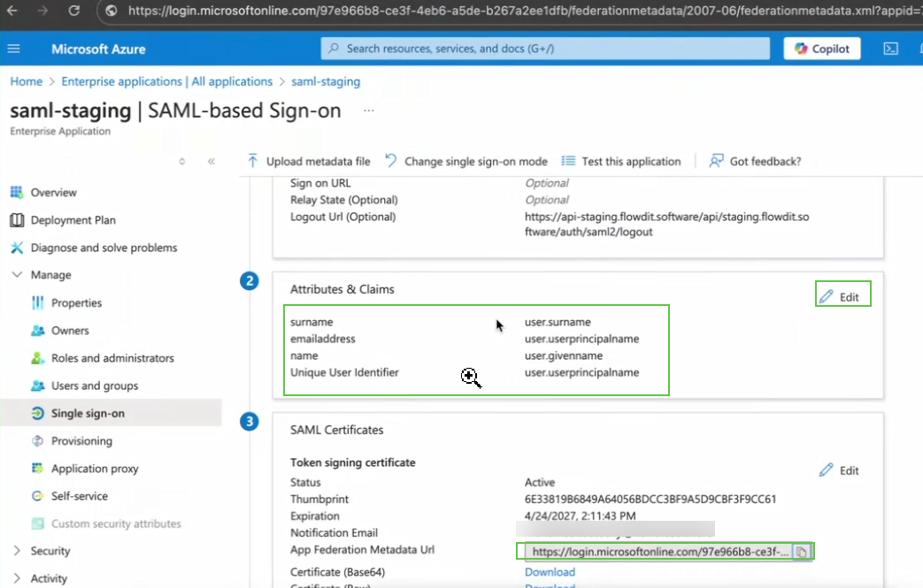
Task: Click Upload metadata file
Action: (309, 161)
